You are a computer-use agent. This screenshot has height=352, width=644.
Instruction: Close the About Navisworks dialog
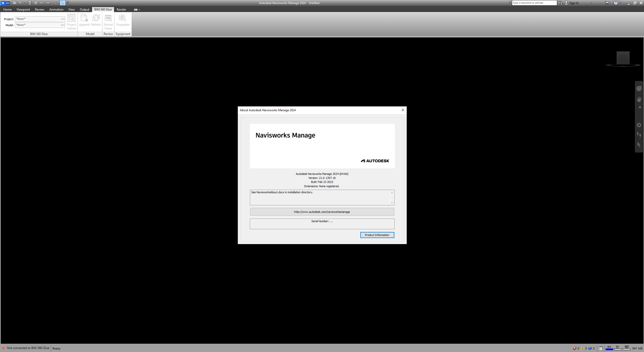tap(403, 110)
